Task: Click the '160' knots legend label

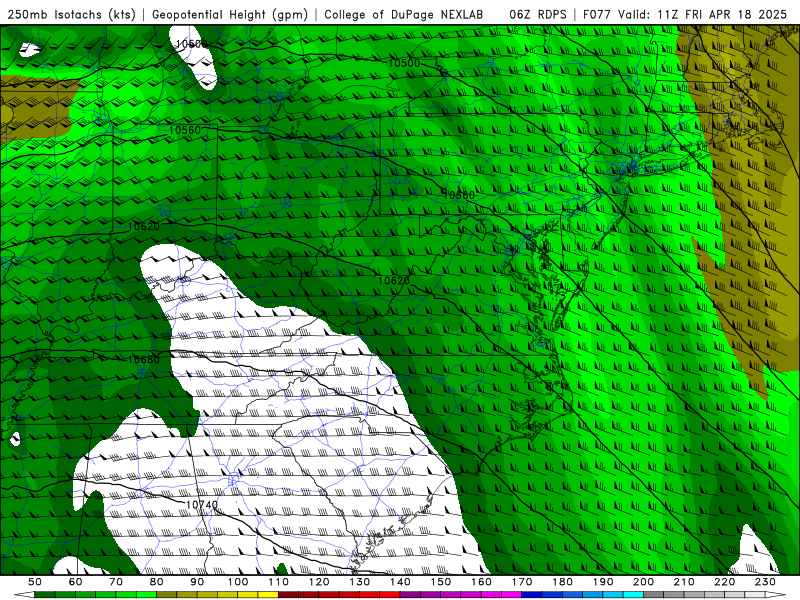Action: coord(481,582)
